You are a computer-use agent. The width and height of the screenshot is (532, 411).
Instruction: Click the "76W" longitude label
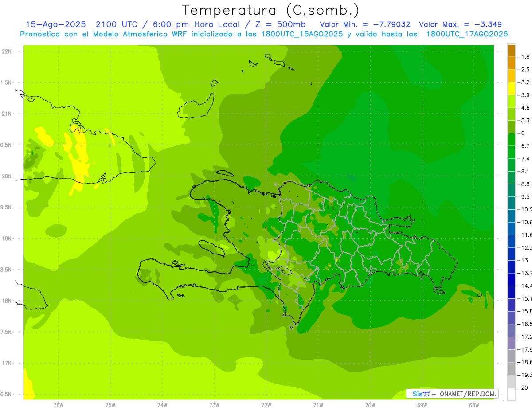tap(58, 405)
